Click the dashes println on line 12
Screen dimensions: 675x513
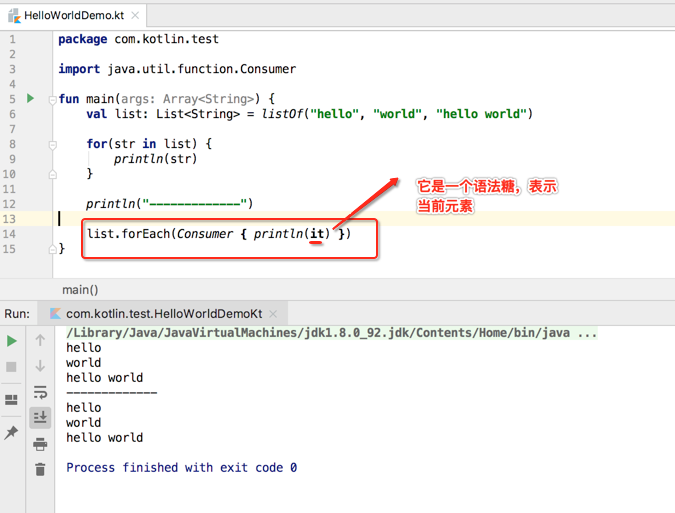pyautogui.click(x=169, y=204)
